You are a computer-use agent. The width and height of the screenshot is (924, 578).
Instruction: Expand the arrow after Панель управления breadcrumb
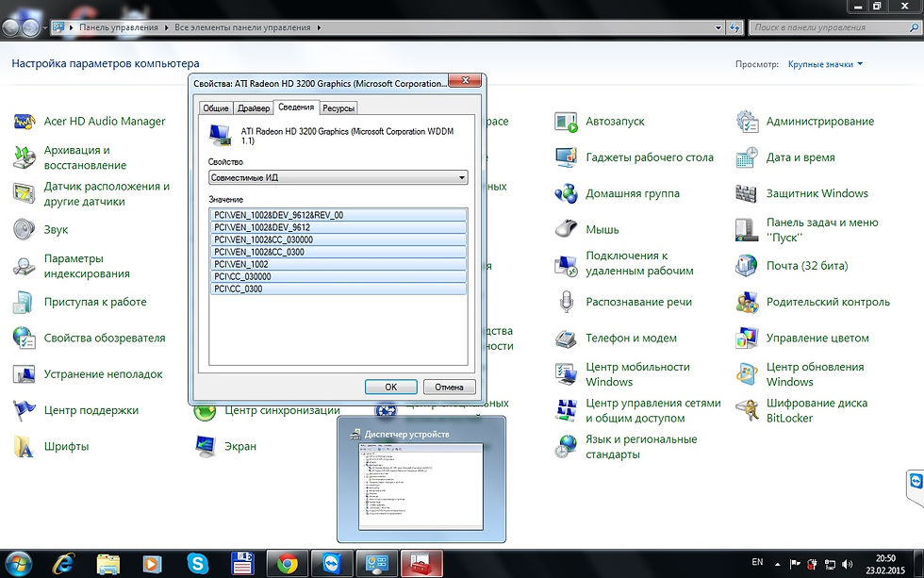point(166,27)
